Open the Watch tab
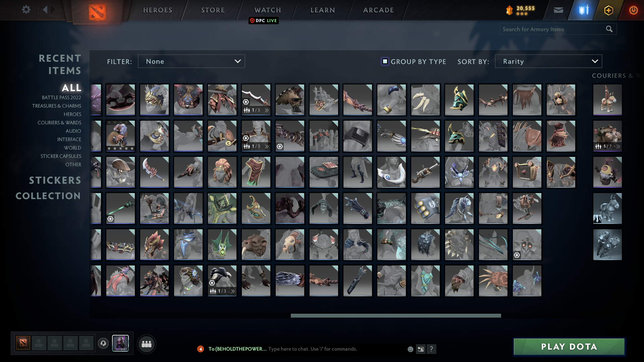The image size is (644, 362). tap(268, 10)
